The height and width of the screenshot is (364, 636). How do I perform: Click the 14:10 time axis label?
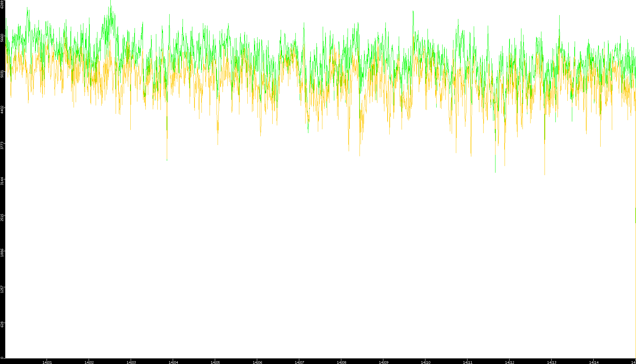coord(425,362)
